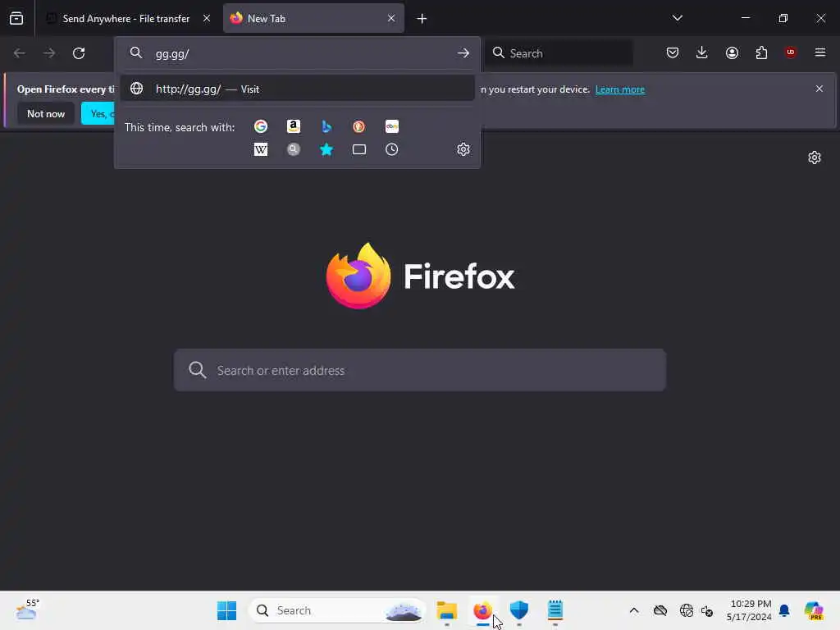This screenshot has height=630, width=840.
Task: Expand the list all tabs dropdown
Action: click(677, 18)
